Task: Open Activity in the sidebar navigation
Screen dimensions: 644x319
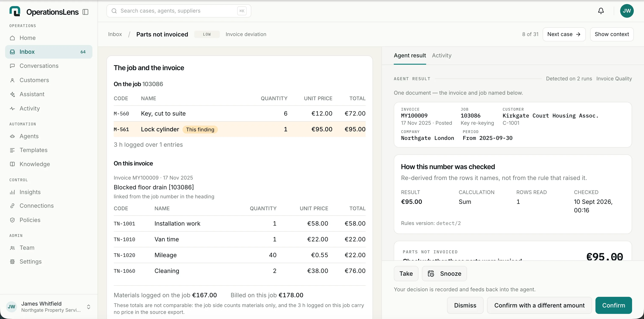Action: pyautogui.click(x=49, y=108)
